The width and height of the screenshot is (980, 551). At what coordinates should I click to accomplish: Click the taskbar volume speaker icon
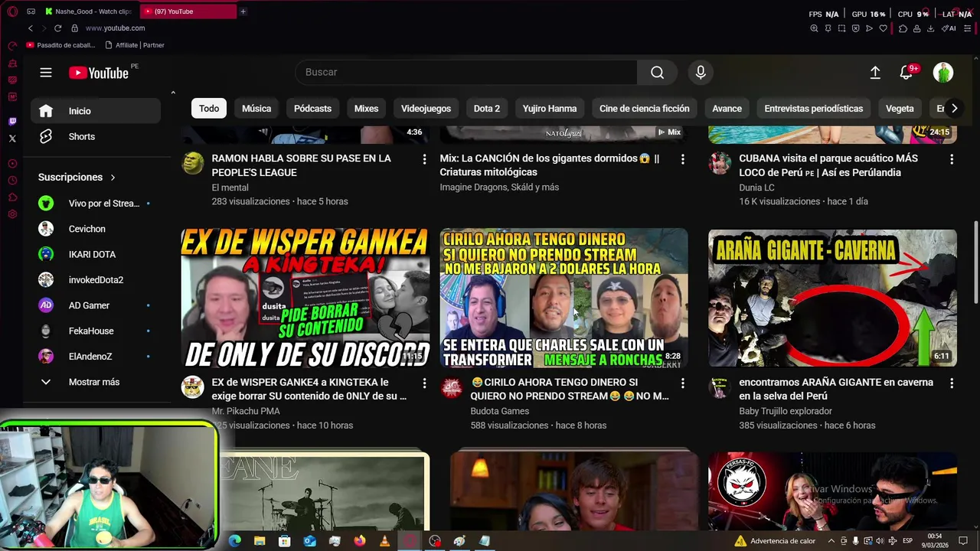click(x=880, y=541)
